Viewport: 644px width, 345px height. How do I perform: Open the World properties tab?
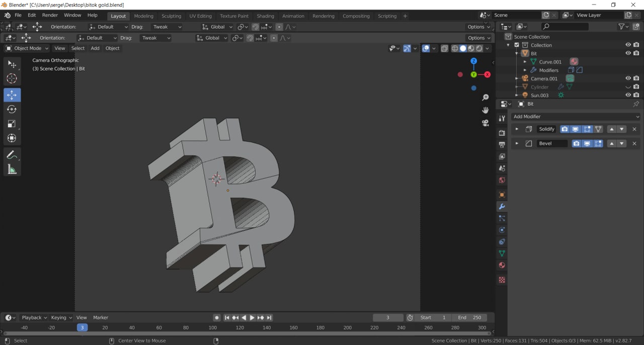(502, 180)
